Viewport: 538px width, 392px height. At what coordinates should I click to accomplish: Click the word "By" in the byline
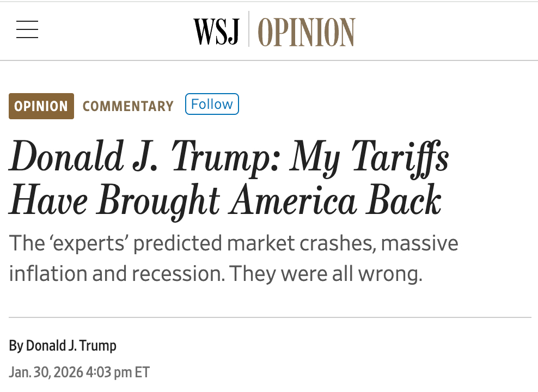point(16,346)
